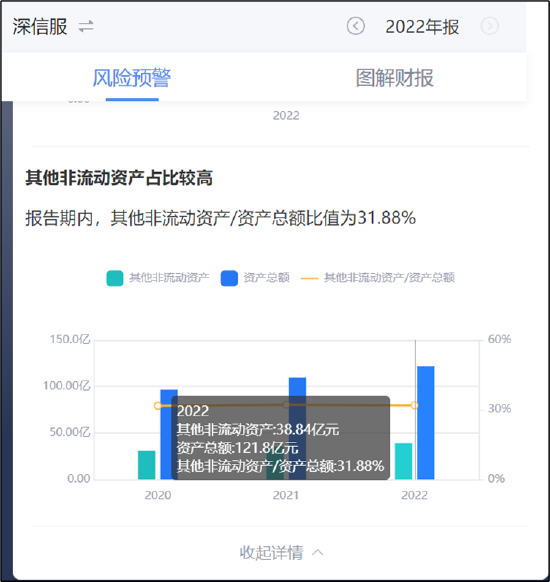This screenshot has width=550, height=582.
Task: Click the 2022 teal 其他非流动资产 bar
Action: [x=403, y=461]
